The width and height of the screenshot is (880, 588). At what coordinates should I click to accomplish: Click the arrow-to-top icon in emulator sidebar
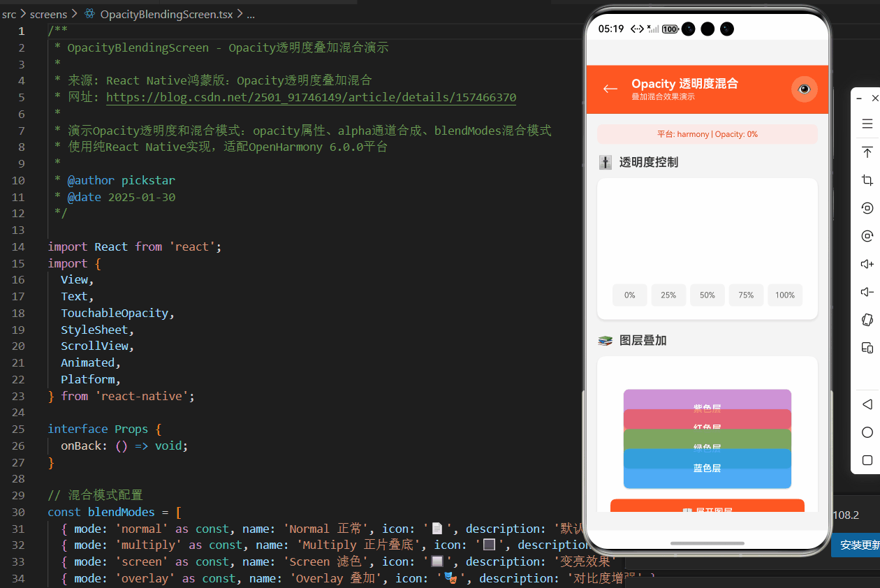(867, 152)
